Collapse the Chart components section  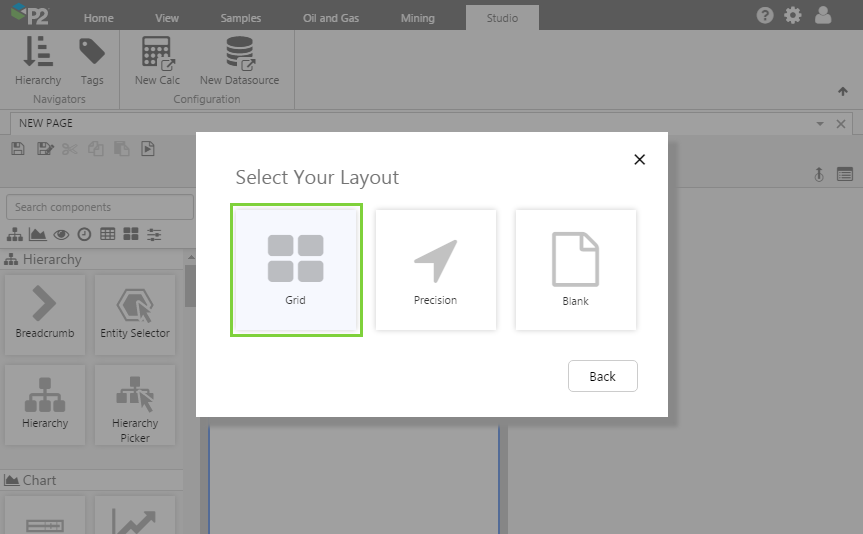point(91,480)
